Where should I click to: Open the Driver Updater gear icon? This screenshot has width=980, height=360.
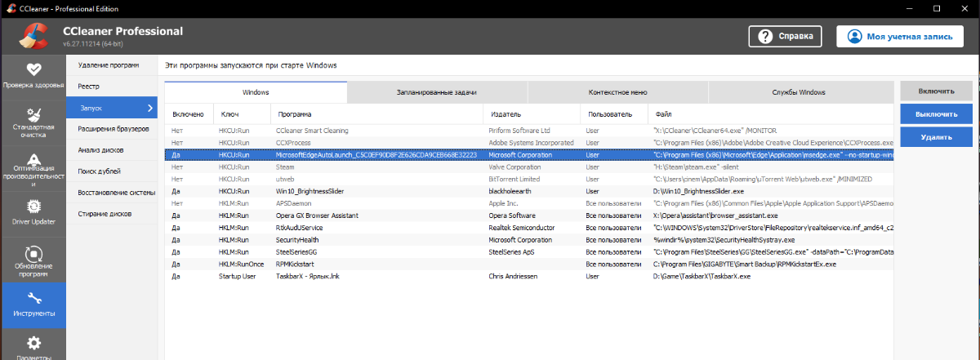pos(33,206)
